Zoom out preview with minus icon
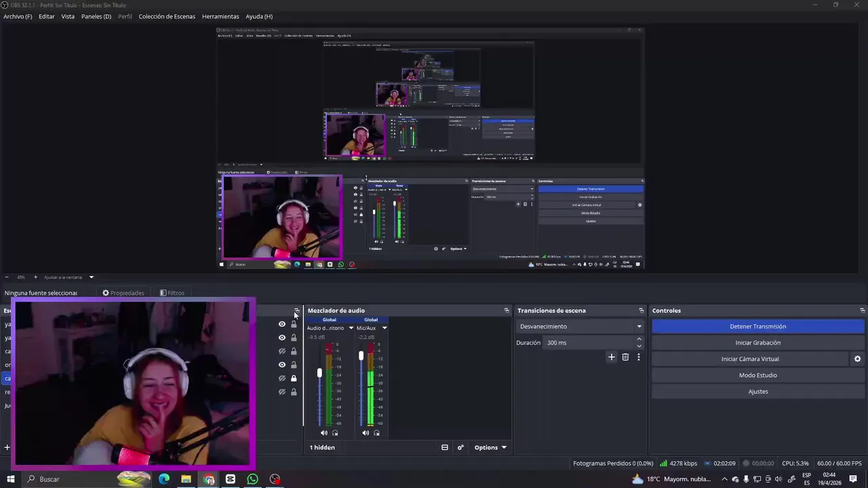 point(6,277)
